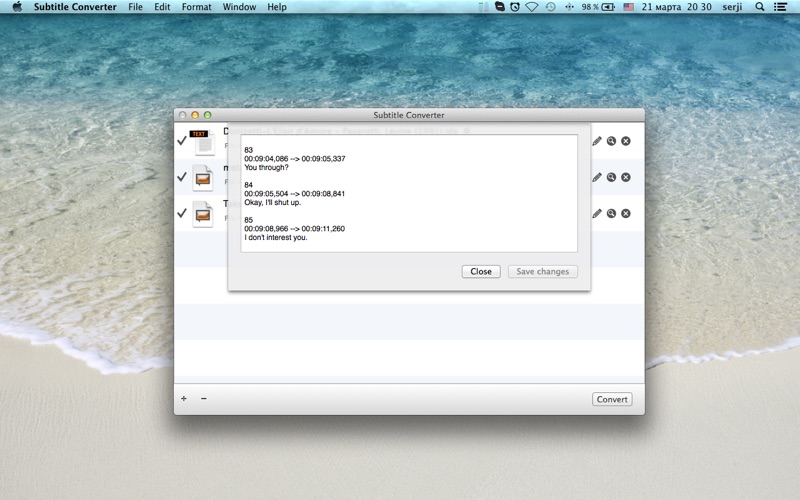Open the Format menu
800x500 pixels.
point(196,7)
